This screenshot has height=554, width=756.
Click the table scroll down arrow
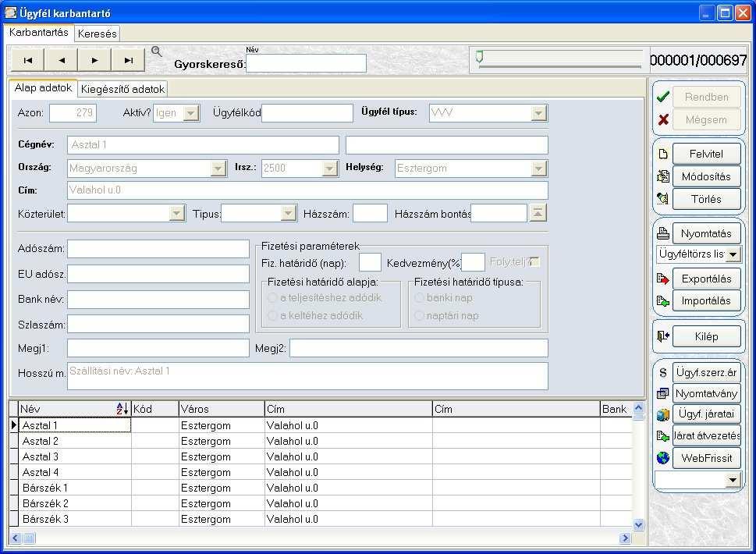point(638,524)
